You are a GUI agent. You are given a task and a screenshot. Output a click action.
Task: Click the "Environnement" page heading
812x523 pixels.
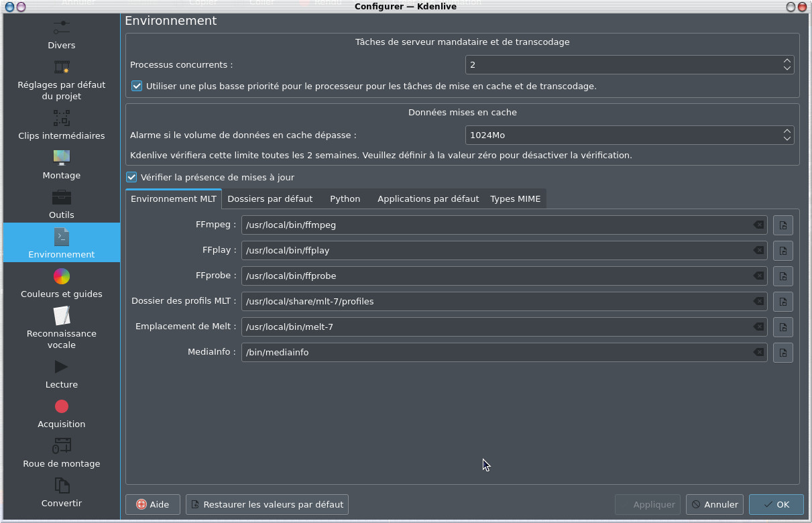click(x=171, y=21)
